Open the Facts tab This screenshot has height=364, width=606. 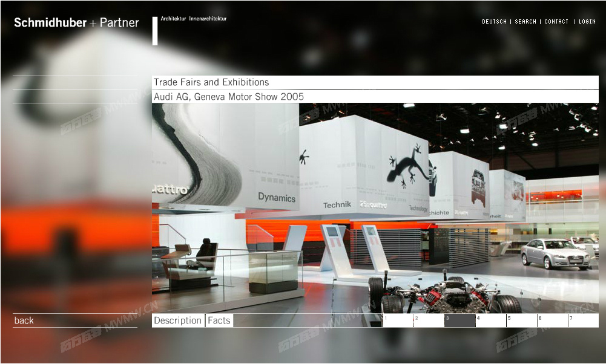click(x=219, y=320)
